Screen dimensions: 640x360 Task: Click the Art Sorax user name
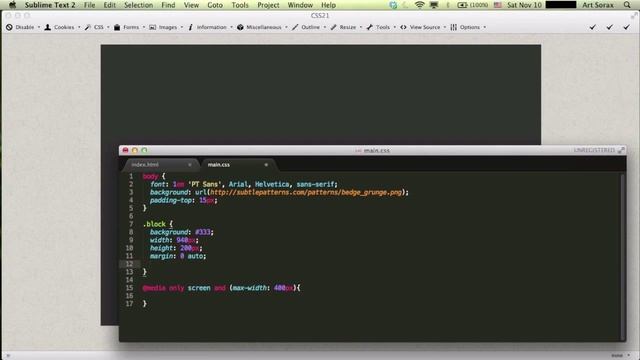[598, 5]
